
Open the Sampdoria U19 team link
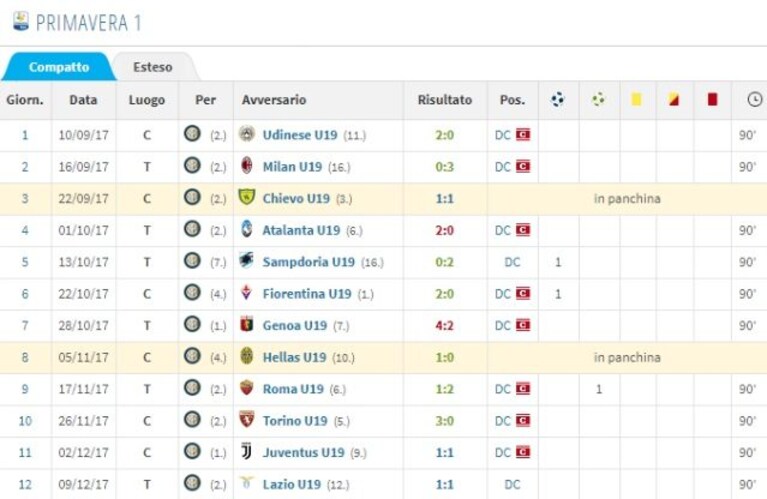click(x=309, y=262)
